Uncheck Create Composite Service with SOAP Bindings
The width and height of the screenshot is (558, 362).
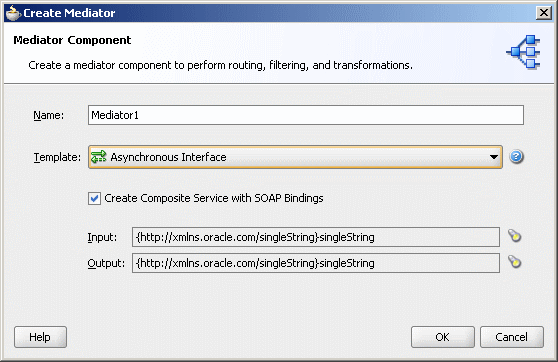coord(94,198)
